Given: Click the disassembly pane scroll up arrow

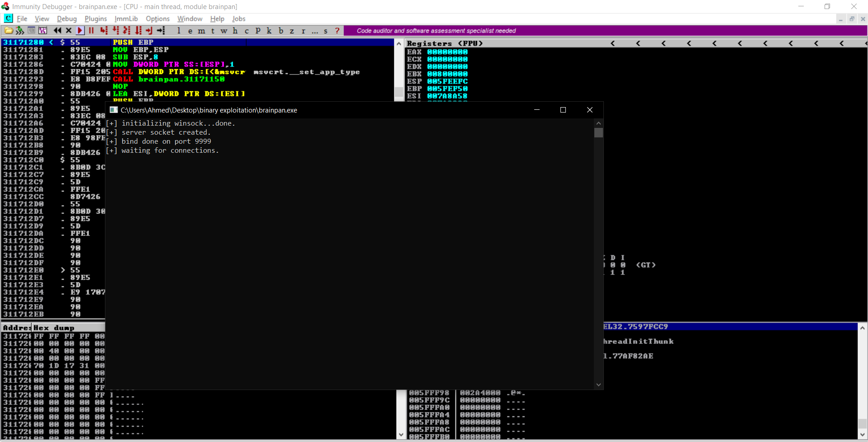Looking at the screenshot, I should pyautogui.click(x=398, y=44).
